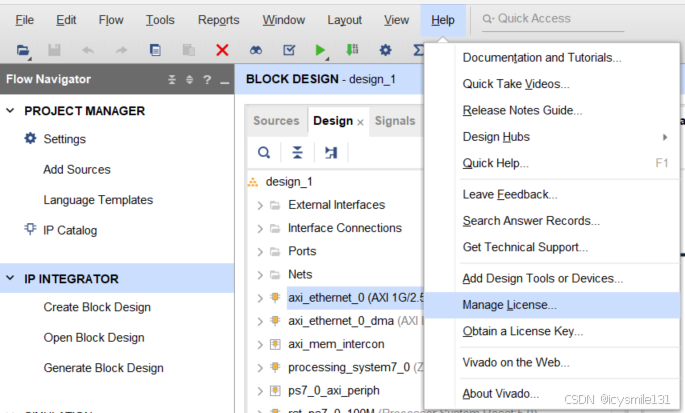Image resolution: width=685 pixels, height=413 pixels.
Task: Open the Window menu
Action: [x=284, y=20]
